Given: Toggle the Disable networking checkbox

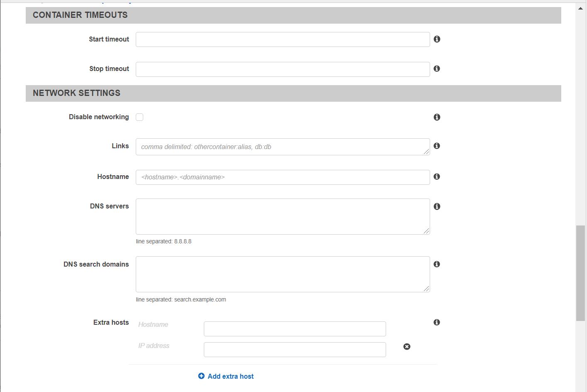Looking at the screenshot, I should [139, 117].
